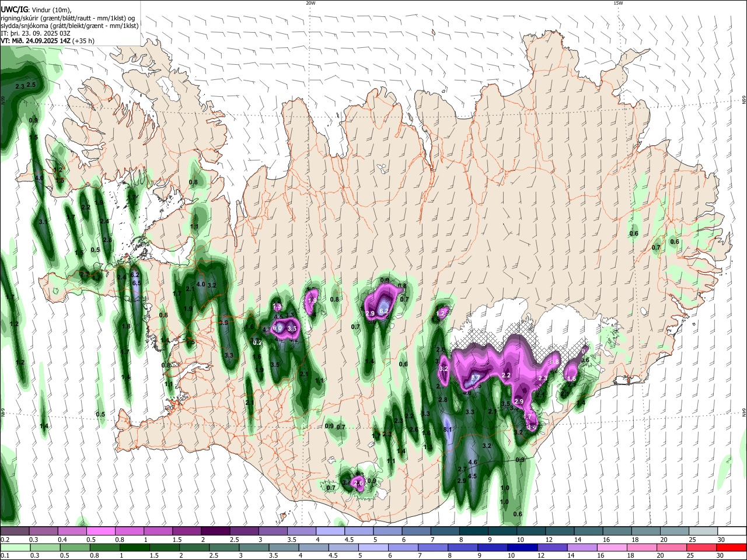The width and height of the screenshot is (747, 560).
Task: Pick the navy rain-scale swatch labeled 10
Action: [522, 548]
